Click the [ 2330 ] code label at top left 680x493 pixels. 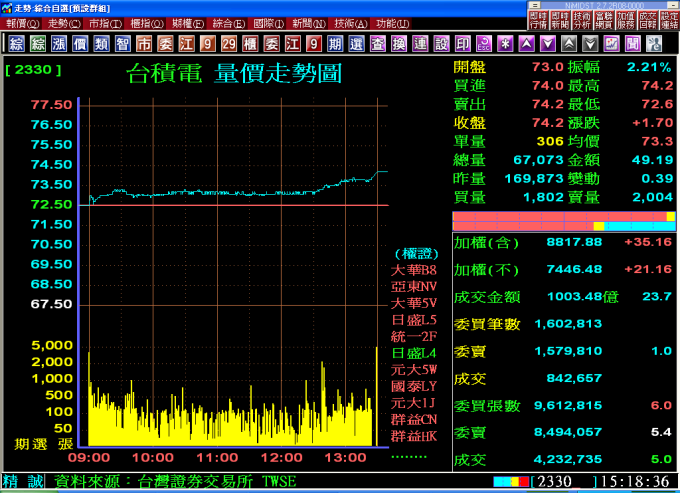point(34,70)
